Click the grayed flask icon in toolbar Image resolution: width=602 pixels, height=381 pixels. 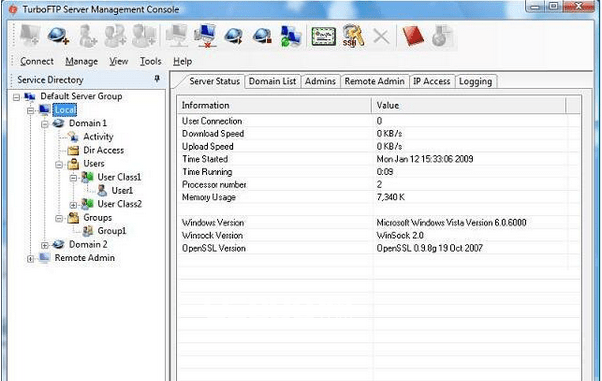click(x=442, y=36)
